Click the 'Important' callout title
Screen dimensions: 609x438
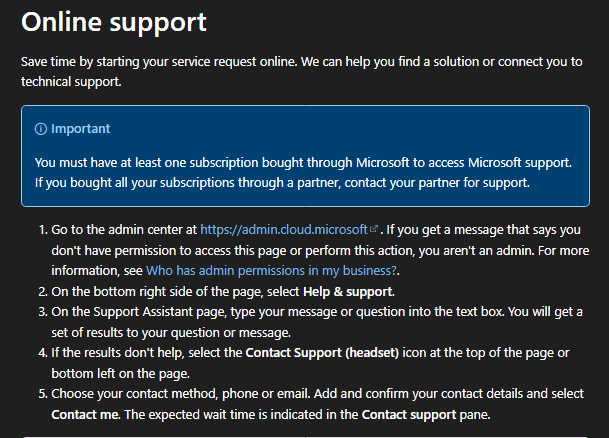[x=81, y=129]
